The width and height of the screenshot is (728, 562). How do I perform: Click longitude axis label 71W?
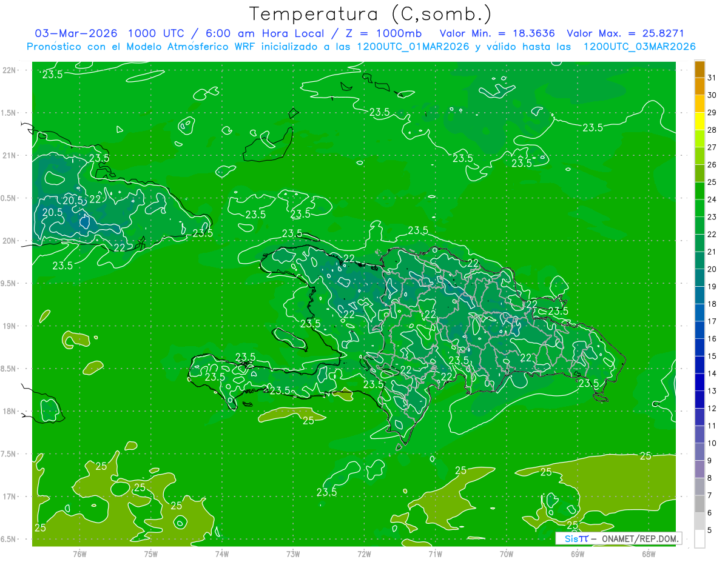[435, 554]
